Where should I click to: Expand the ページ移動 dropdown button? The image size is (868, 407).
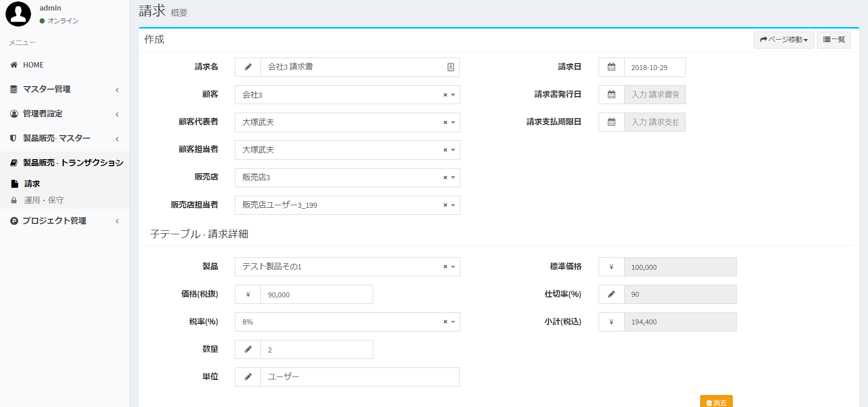[783, 40]
